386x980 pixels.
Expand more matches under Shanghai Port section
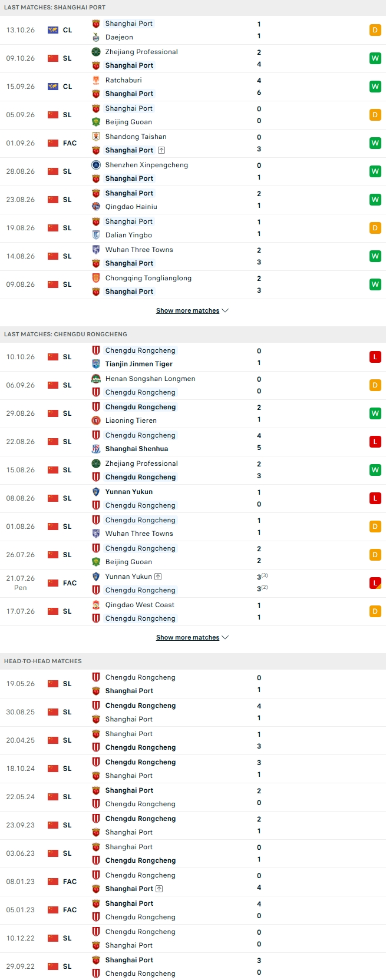coord(192,310)
